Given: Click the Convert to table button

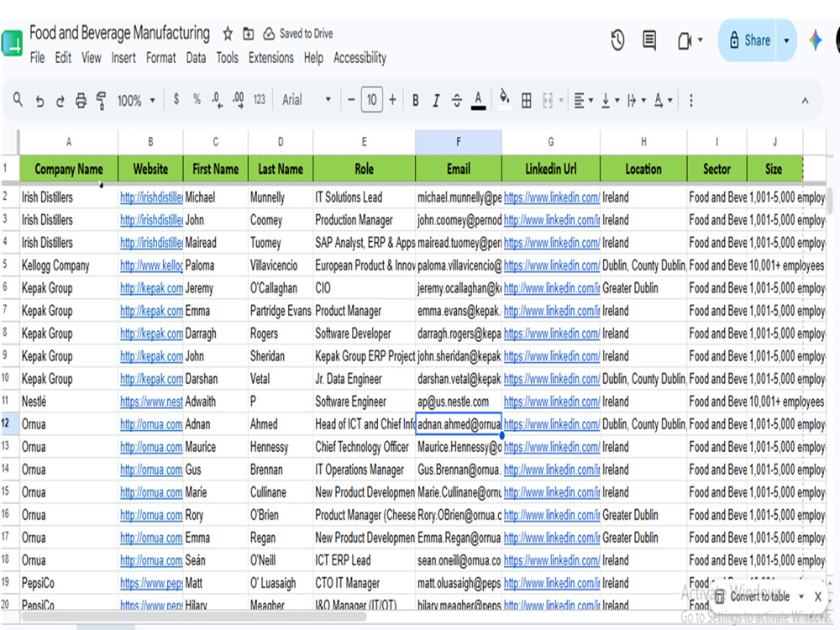Looking at the screenshot, I should (x=753, y=596).
